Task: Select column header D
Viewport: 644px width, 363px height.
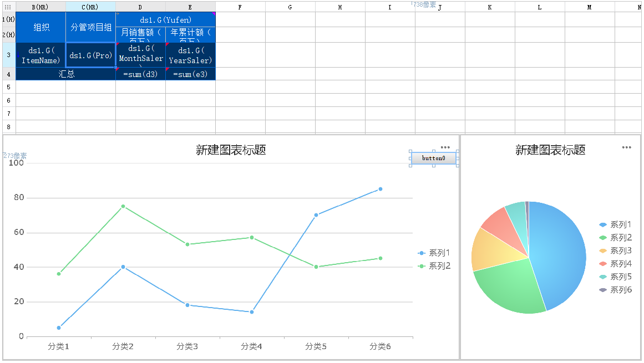Action: (140, 7)
